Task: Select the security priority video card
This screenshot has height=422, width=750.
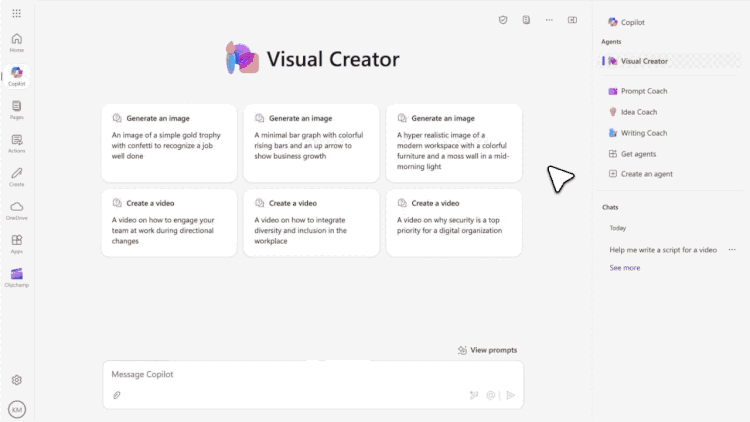Action: pos(454,223)
